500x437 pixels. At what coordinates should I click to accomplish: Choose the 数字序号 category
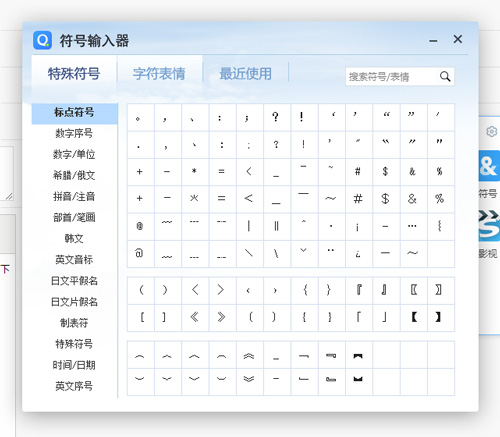74,133
